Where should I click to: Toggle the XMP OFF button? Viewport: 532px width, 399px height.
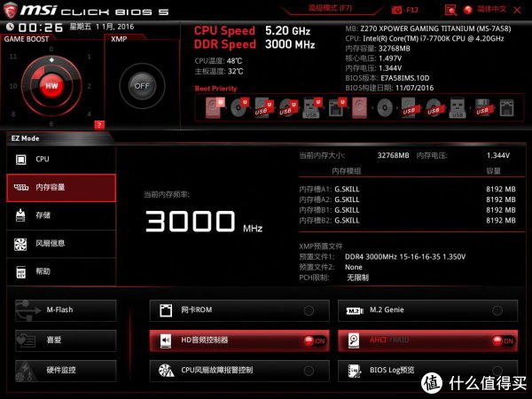[142, 86]
